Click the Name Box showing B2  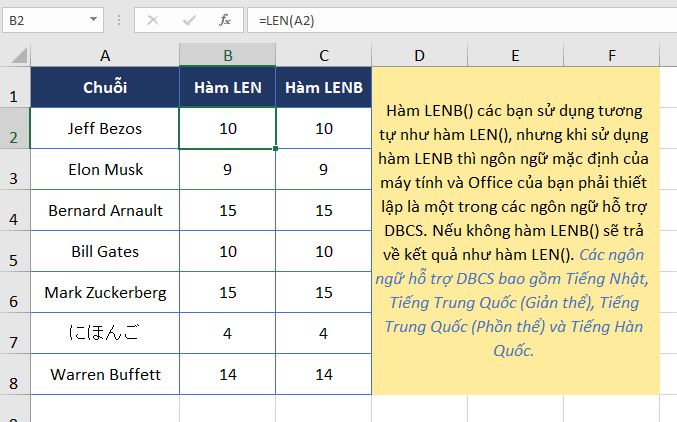point(53,20)
